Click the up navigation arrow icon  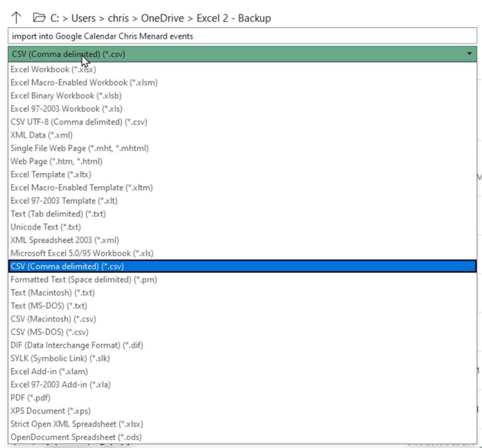click(16, 18)
